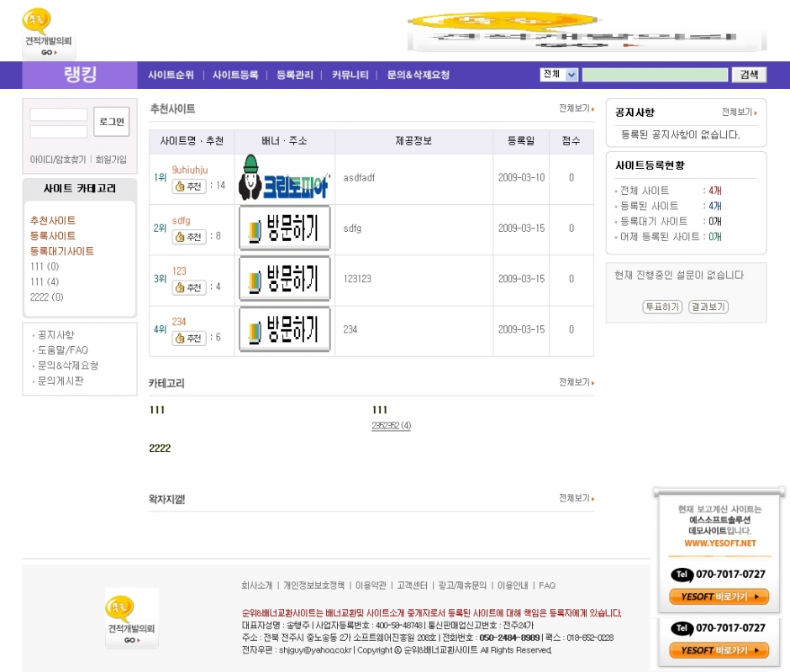Image resolution: width=790 pixels, height=672 pixels.
Task: Click the upper YESOFT 바로가기 button
Action: (x=719, y=597)
